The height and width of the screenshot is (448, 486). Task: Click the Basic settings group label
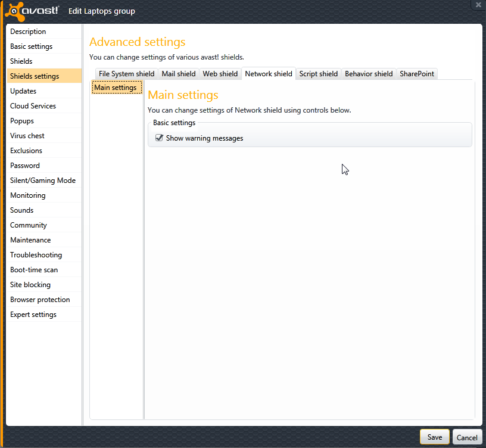coord(174,123)
